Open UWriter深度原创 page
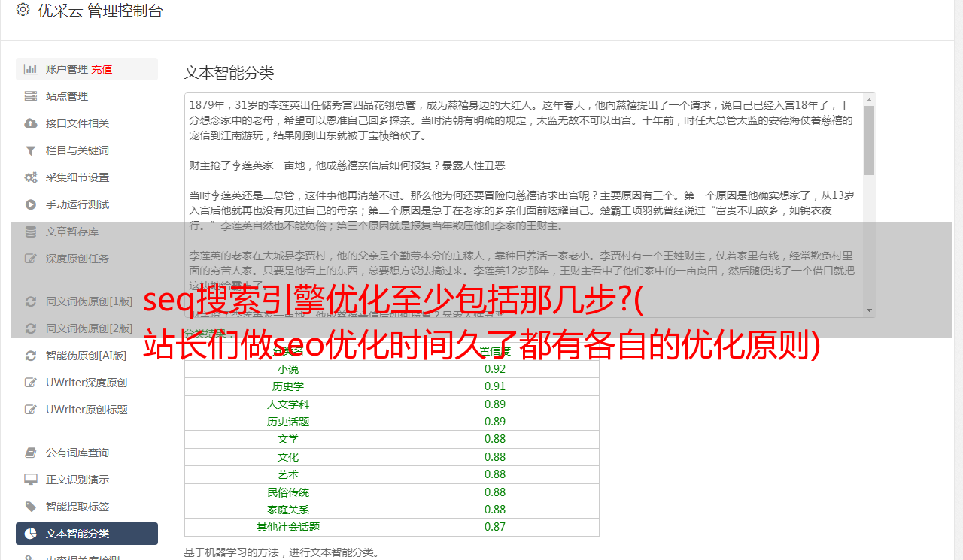This screenshot has width=963, height=560. click(87, 383)
